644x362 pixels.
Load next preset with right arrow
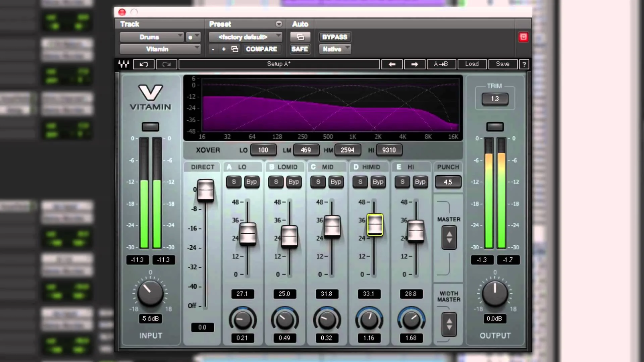tap(415, 64)
